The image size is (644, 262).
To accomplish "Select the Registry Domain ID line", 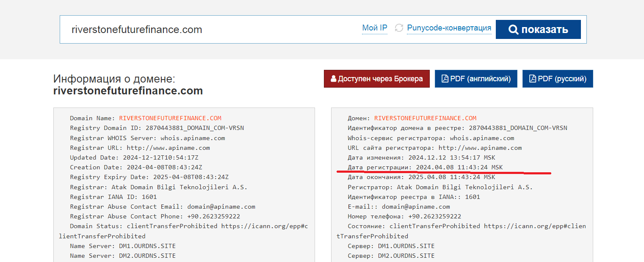I will point(157,128).
